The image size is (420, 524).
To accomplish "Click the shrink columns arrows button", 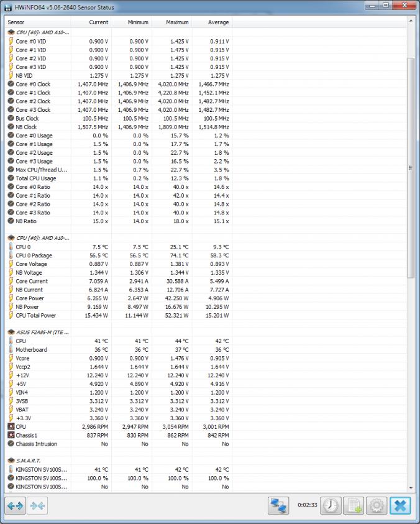I will (37, 506).
